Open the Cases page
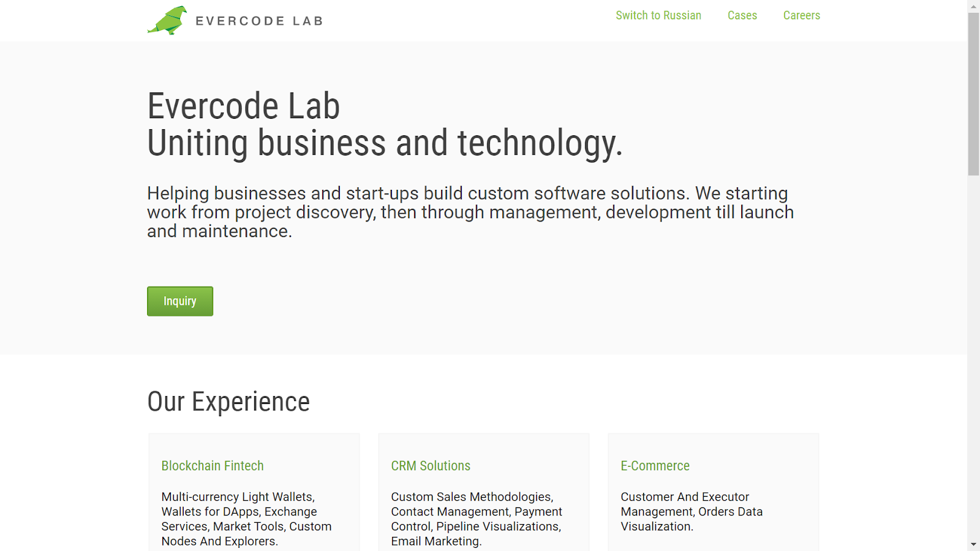The image size is (980, 551). pyautogui.click(x=742, y=15)
